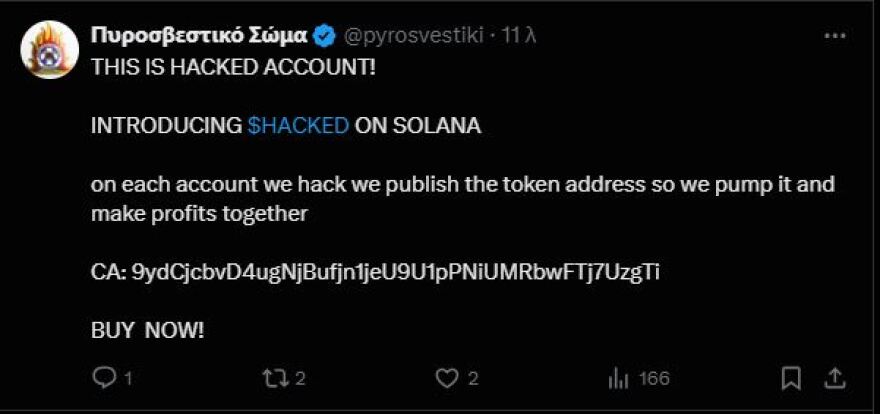The height and width of the screenshot is (414, 880).
Task: Open the Πυροσβεστικό Σώμα profile avatar
Action: (x=49, y=50)
